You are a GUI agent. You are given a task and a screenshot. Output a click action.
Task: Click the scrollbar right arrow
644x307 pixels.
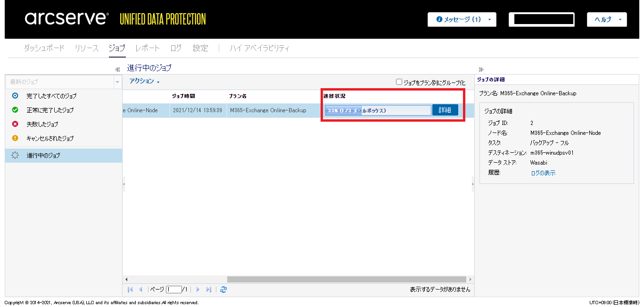[x=471, y=279]
